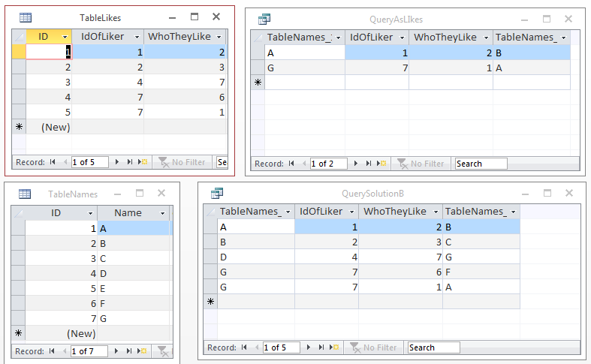The width and height of the screenshot is (591, 364).
Task: Open WhoTheyLike column dropdown in TableLikes
Action: tap(219, 37)
